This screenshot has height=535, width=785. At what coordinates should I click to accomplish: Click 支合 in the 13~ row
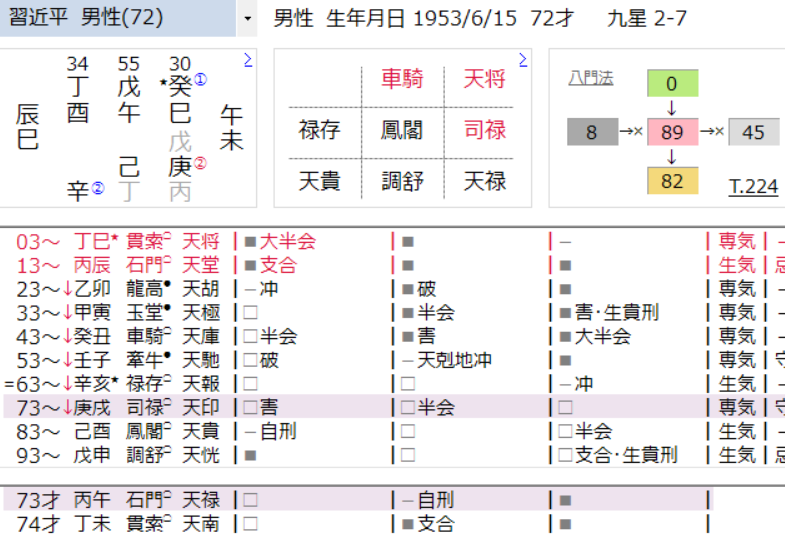coord(278,265)
